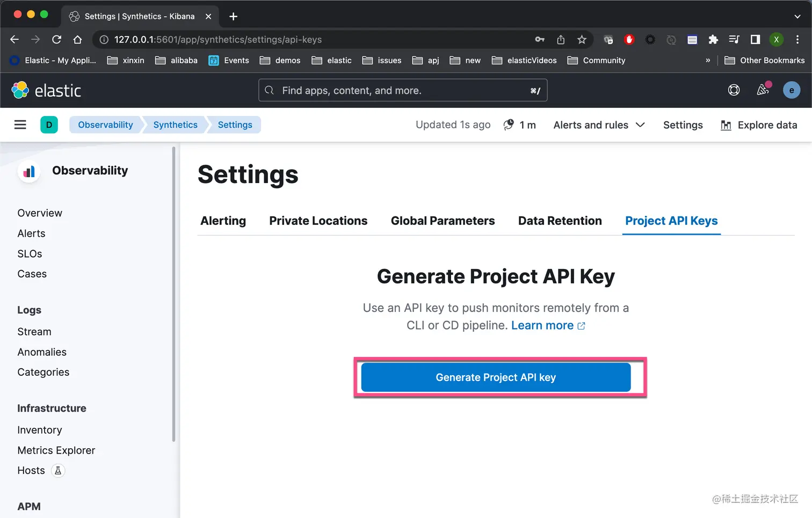Open the green D space selector
The height and width of the screenshot is (518, 812).
coord(49,125)
